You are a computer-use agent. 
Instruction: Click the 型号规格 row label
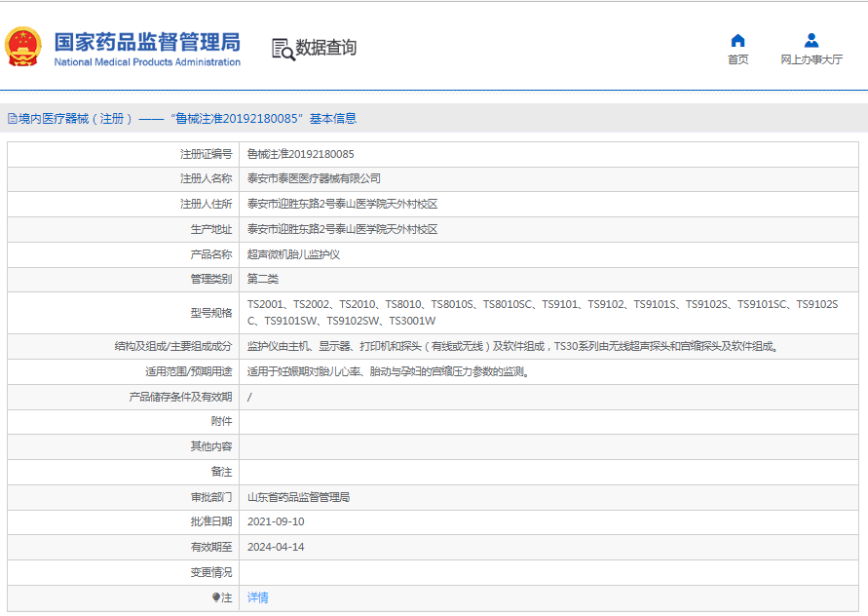point(211,313)
